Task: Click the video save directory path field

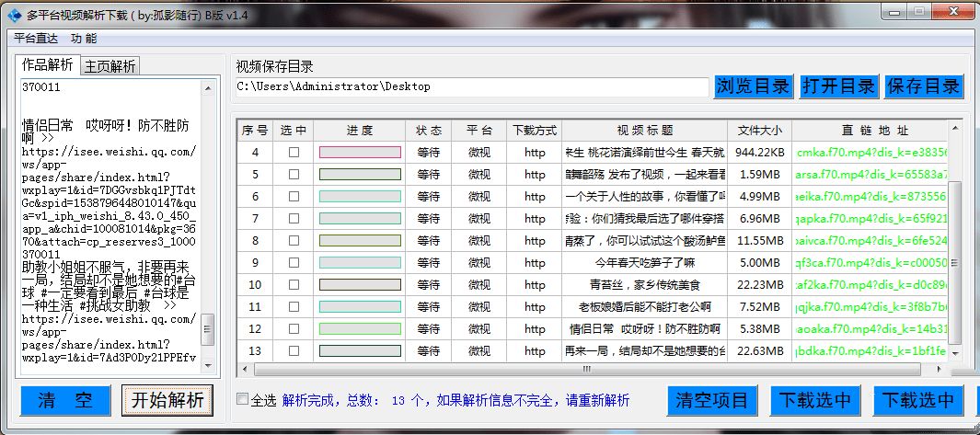Action: [471, 86]
